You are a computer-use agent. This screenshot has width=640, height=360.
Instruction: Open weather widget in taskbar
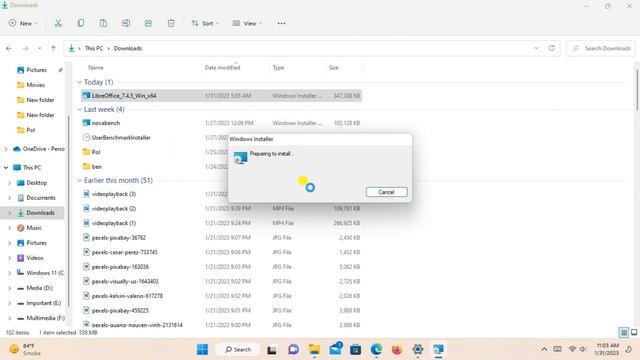25,349
